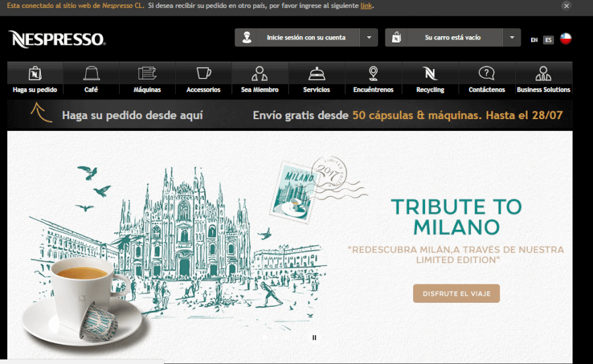Open the Recycling menu label
593x364 pixels.
pyautogui.click(x=430, y=90)
